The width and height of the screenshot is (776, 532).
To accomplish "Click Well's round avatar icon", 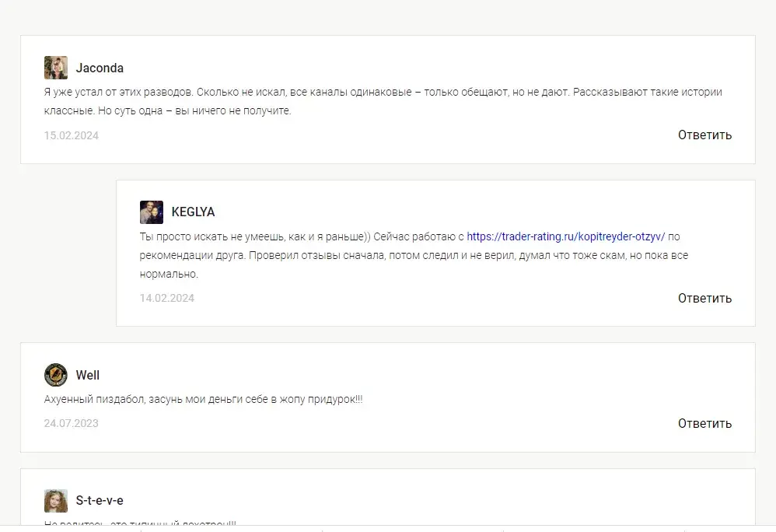I will [56, 375].
